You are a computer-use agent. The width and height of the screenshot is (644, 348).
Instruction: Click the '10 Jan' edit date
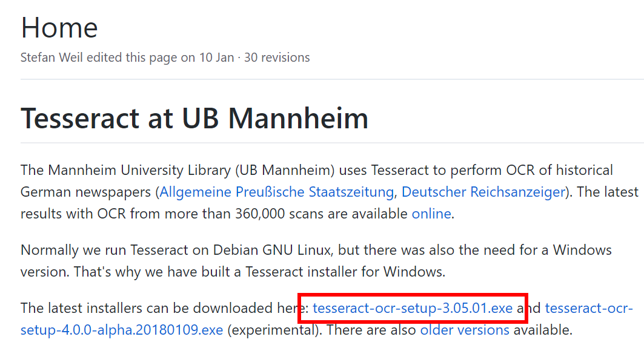tap(217, 57)
